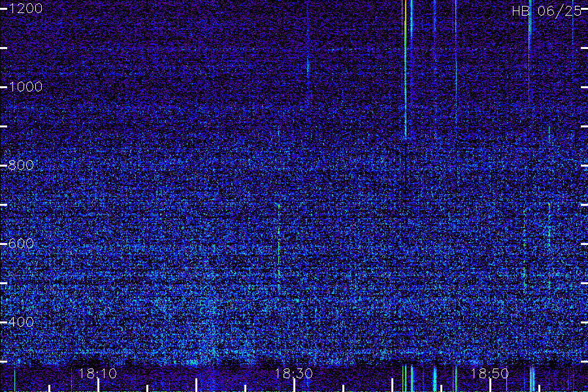Click the 18:10 time label
Screen dimensions: 588x392
tap(97, 374)
